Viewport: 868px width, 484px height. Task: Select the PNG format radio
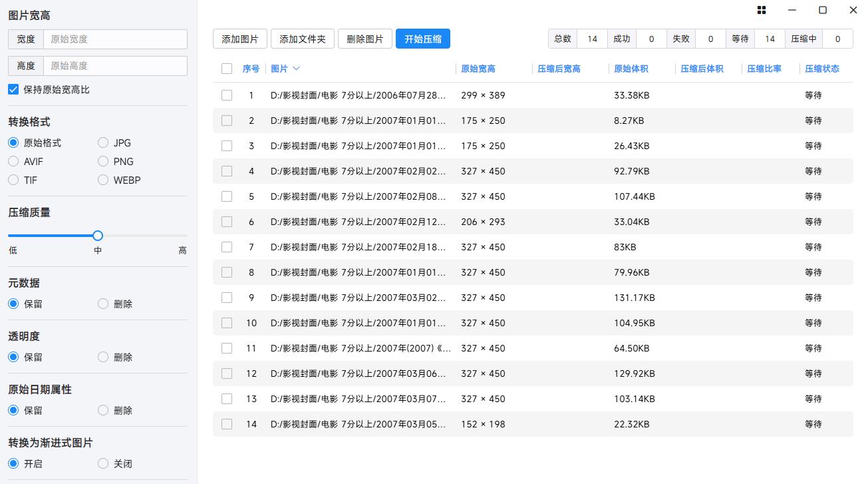(x=103, y=161)
